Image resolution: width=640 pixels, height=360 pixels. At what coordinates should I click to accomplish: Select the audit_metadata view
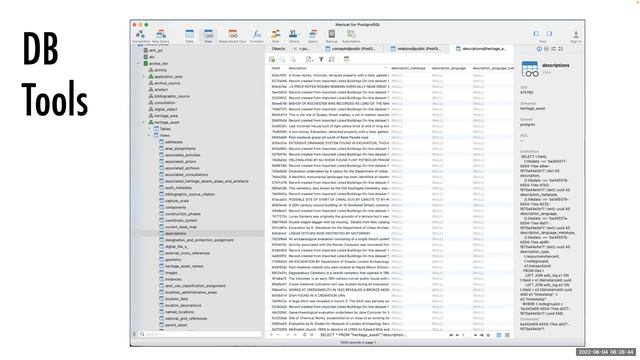178,188
